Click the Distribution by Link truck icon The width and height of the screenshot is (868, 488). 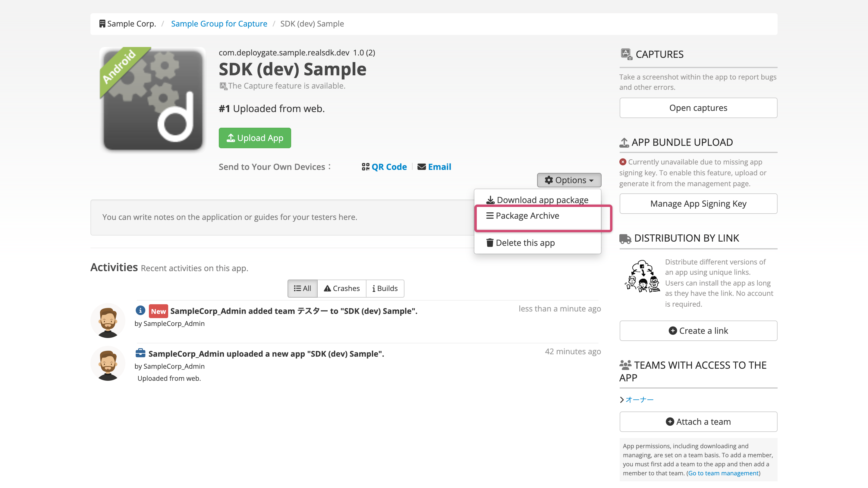click(626, 238)
